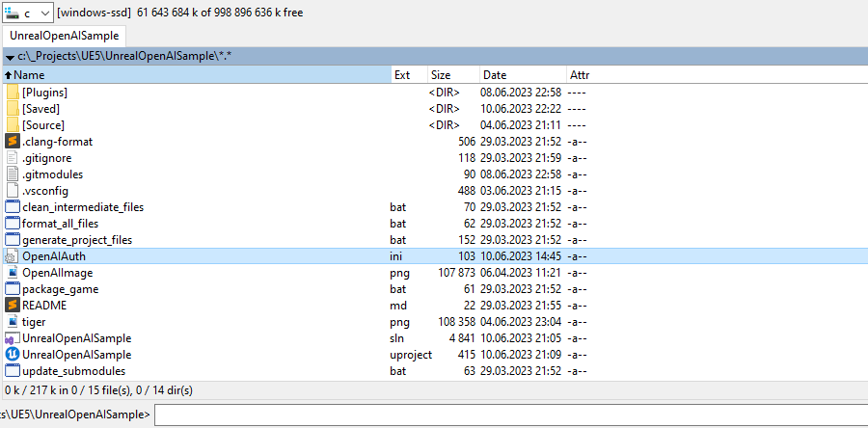
Task: Select the clean_intermediate_files file name
Action: 83,207
